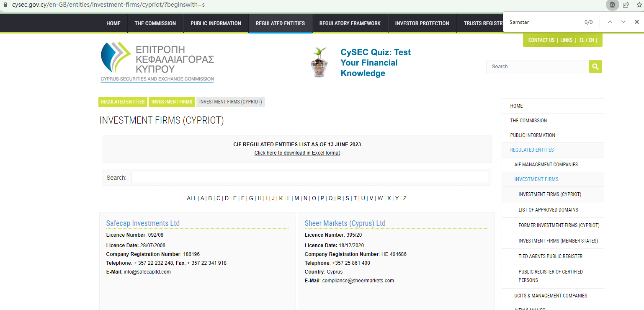Filter firms by letter Z
The height and width of the screenshot is (310, 644).
coord(405,198)
